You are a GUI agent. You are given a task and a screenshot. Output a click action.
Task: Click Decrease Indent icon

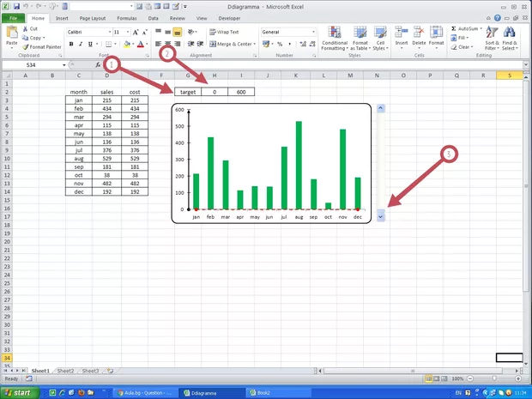pyautogui.click(x=191, y=44)
